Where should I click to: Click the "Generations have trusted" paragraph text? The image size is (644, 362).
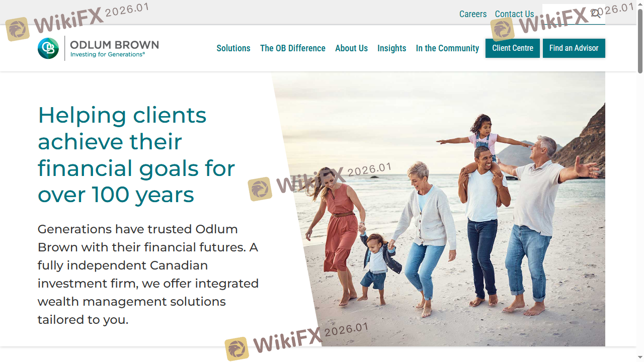[x=148, y=274]
